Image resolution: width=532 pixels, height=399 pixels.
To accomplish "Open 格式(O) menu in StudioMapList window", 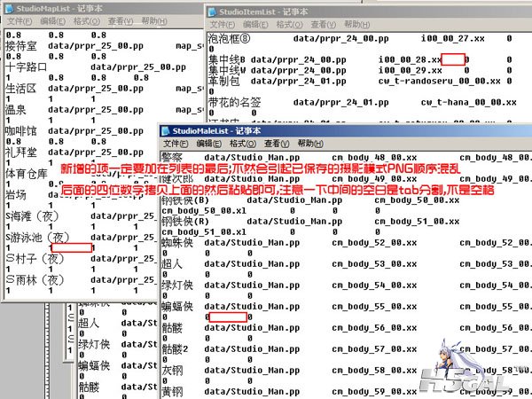I will [x=87, y=21].
